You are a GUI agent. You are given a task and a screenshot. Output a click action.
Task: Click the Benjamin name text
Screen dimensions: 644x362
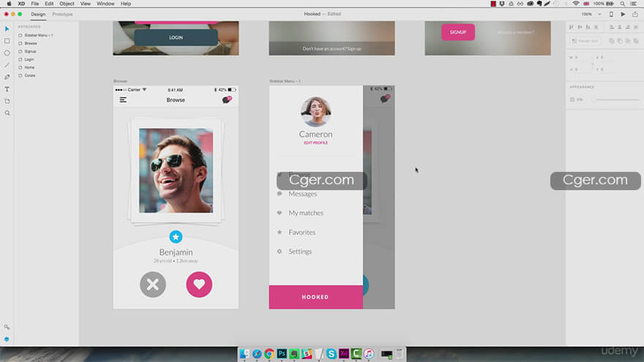(x=176, y=252)
